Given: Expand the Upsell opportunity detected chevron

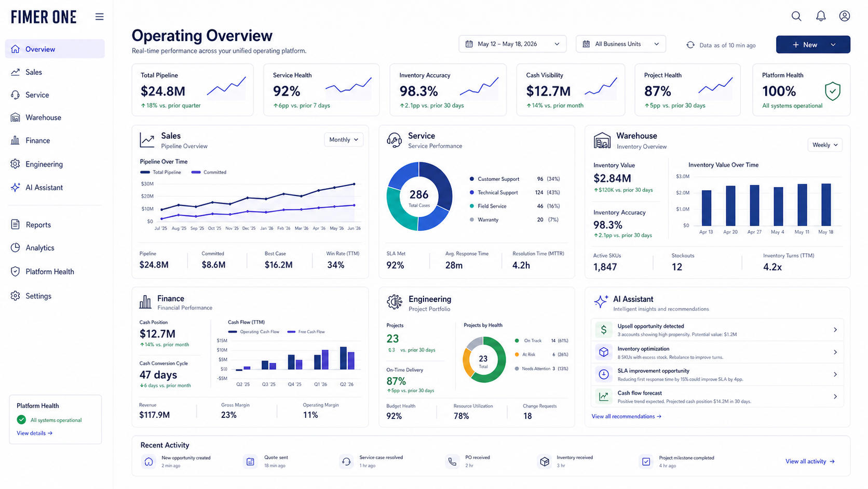Looking at the screenshot, I should tap(835, 330).
